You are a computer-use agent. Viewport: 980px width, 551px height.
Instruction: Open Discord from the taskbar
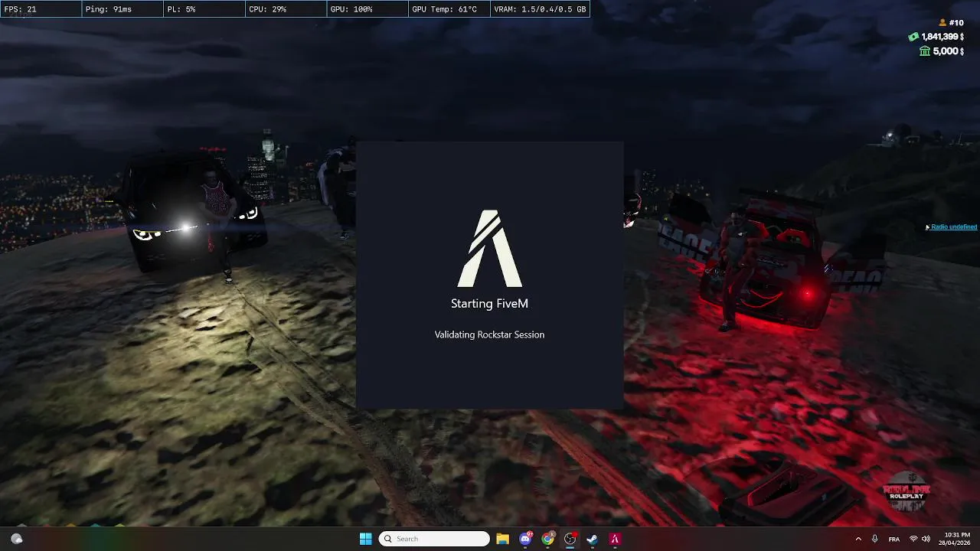tap(525, 539)
